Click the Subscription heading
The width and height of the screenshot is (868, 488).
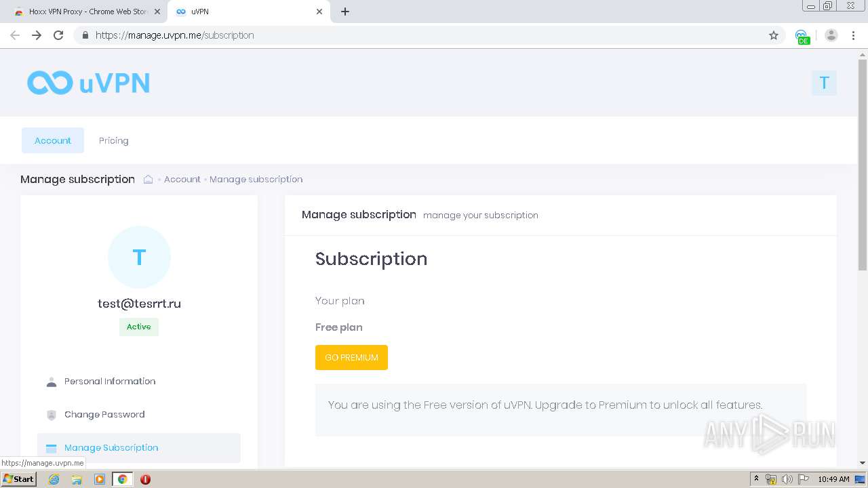372,259
